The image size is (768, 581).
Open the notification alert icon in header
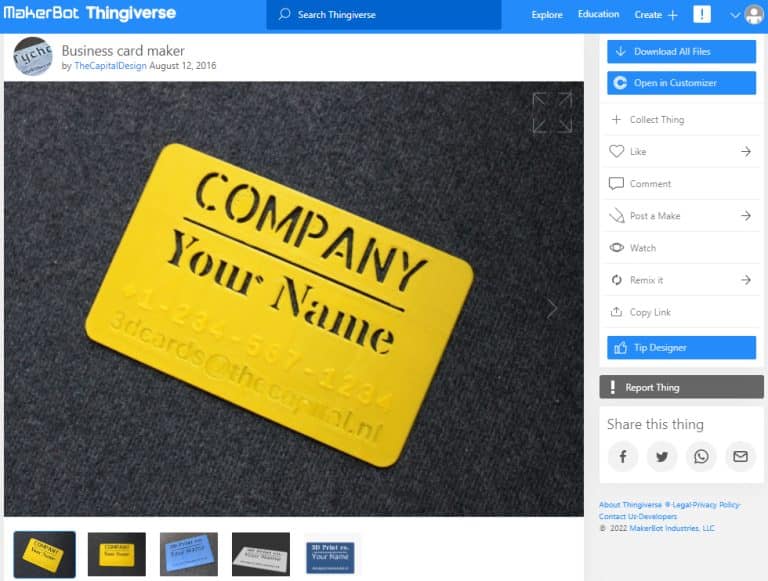click(702, 14)
